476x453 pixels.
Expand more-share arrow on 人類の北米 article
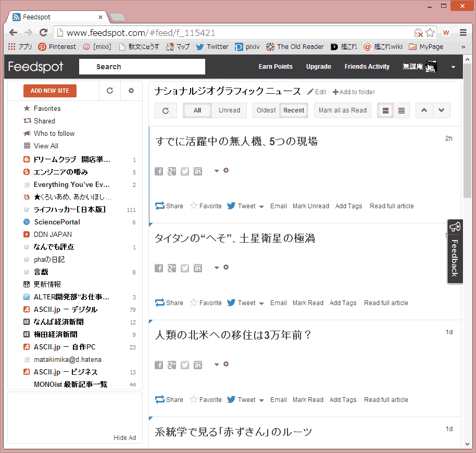pos(217,364)
